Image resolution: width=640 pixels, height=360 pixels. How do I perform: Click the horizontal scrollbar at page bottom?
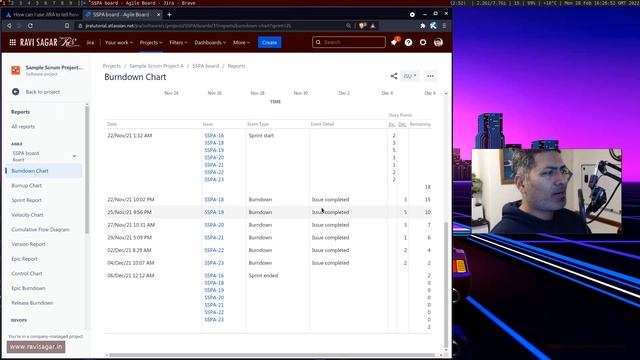coord(272,355)
